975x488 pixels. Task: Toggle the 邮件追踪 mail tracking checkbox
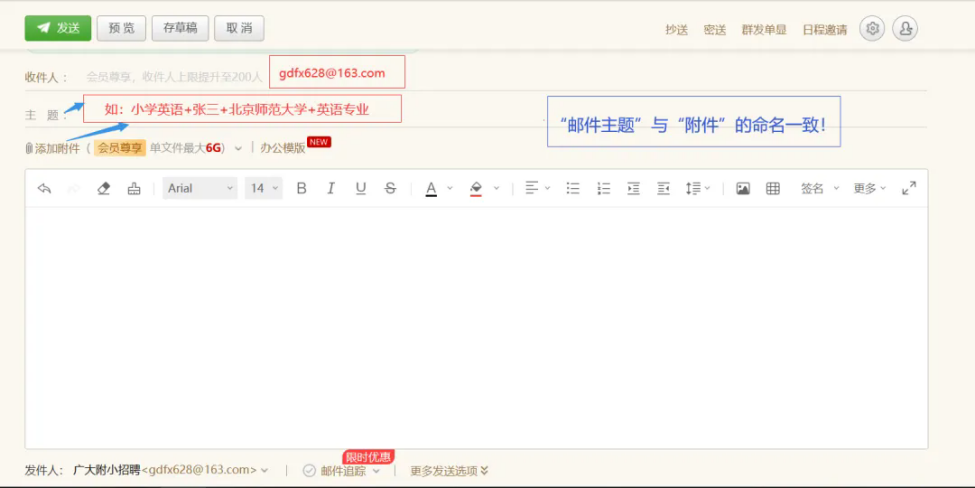(x=309, y=471)
